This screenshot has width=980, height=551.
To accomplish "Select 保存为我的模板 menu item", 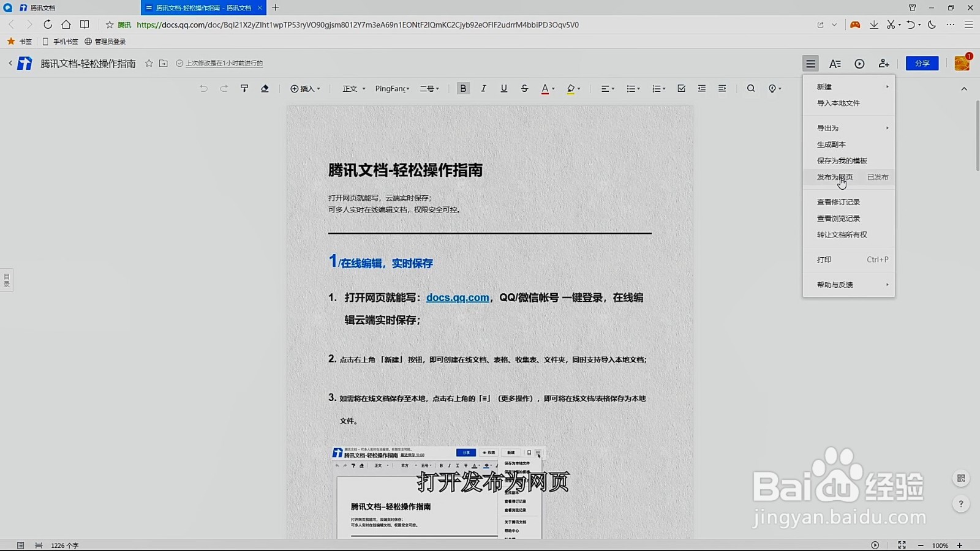I will click(x=849, y=160).
